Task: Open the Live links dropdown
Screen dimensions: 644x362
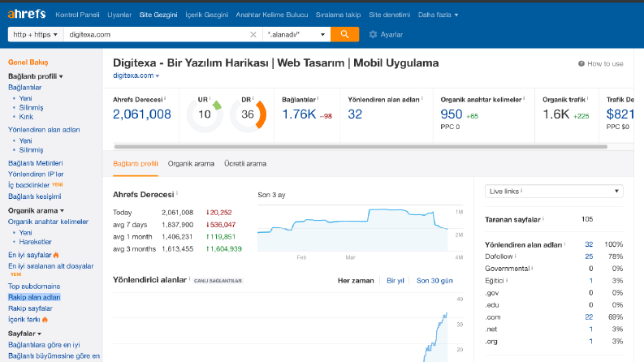Action: tap(554, 192)
